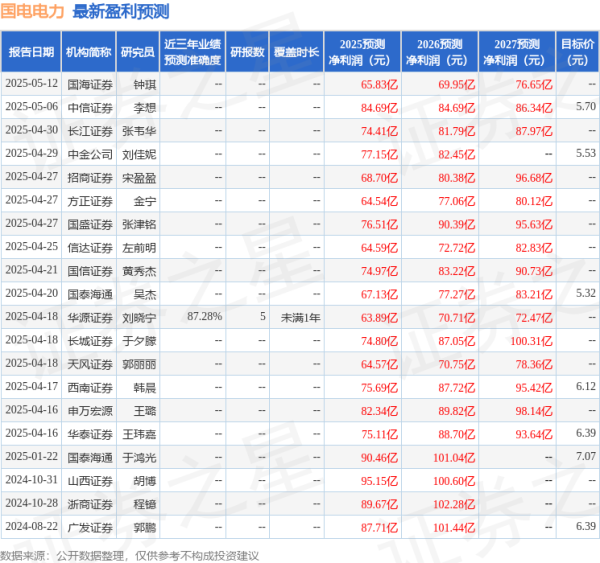
Task: Click the 国电电力 title text
Action: click(x=32, y=11)
